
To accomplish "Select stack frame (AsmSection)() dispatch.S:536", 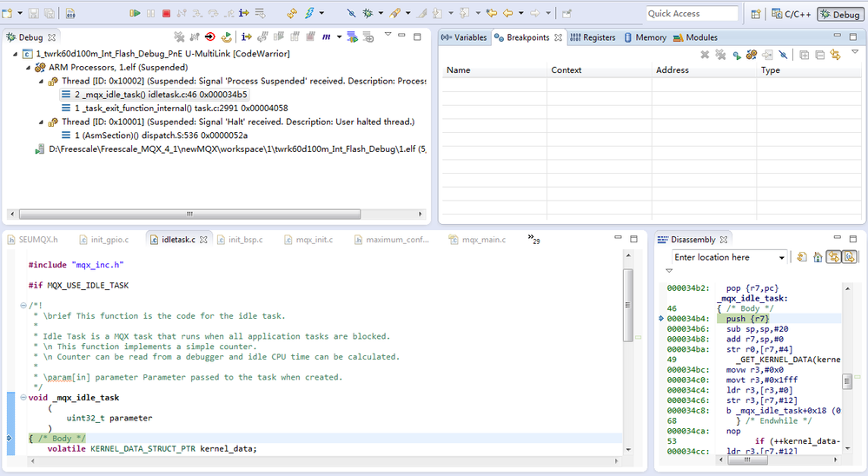I will (155, 136).
